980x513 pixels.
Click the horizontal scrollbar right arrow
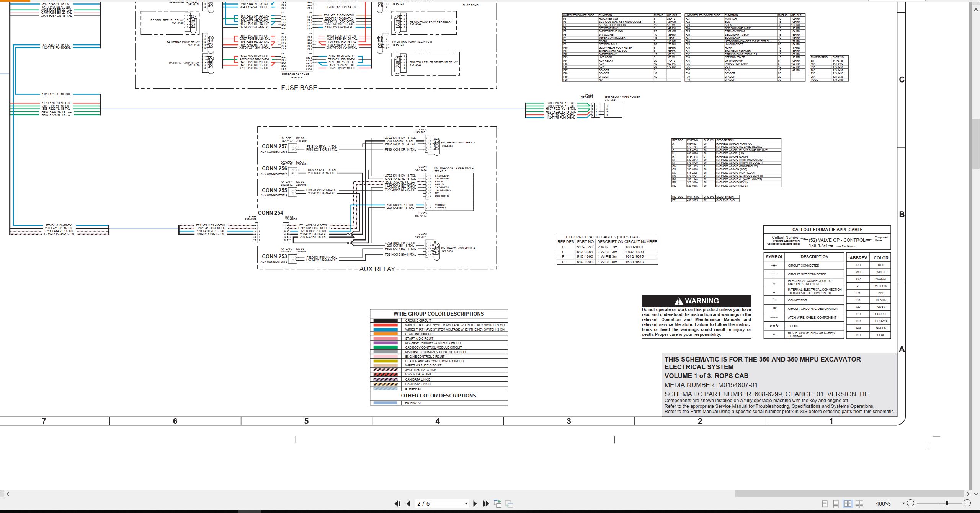tap(968, 494)
